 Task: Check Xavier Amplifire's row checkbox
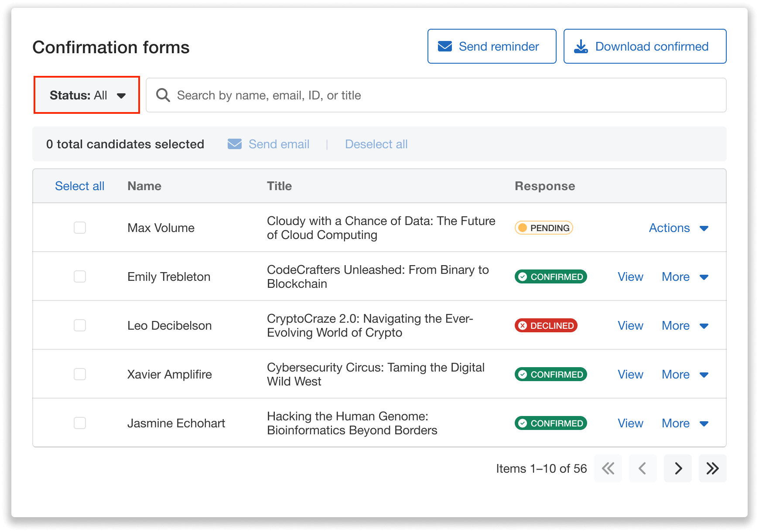(x=79, y=374)
